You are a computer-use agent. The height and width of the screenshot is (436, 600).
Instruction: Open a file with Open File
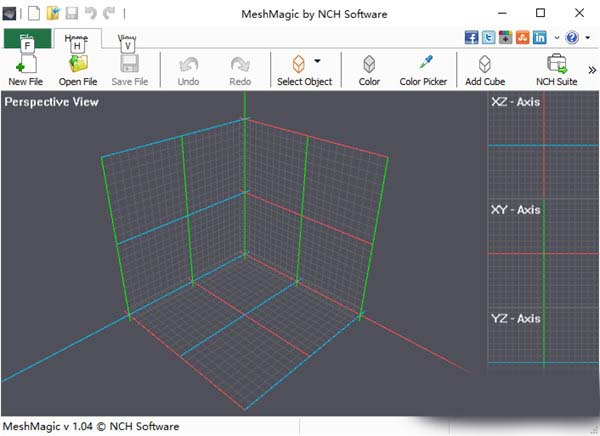[78, 70]
